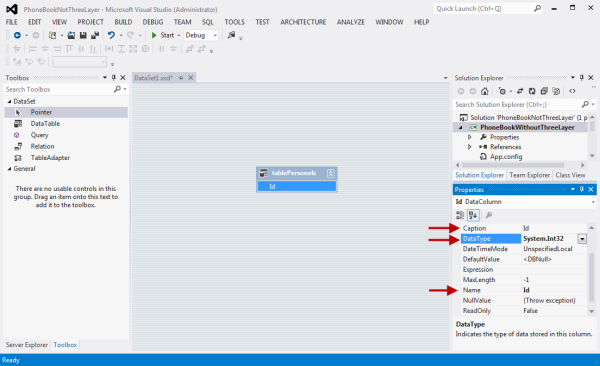Open the ANALYZE menu
Screen dimensions: 600x366
(x=351, y=22)
